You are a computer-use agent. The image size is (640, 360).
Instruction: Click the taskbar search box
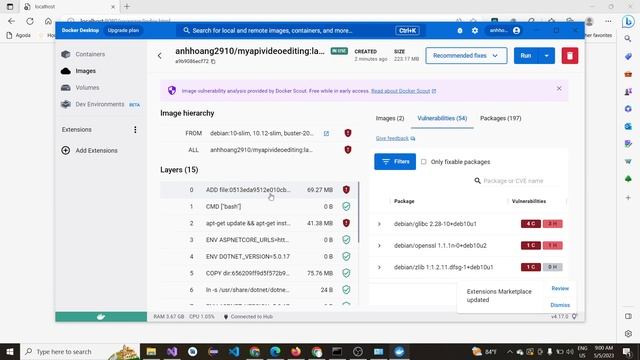click(80, 351)
